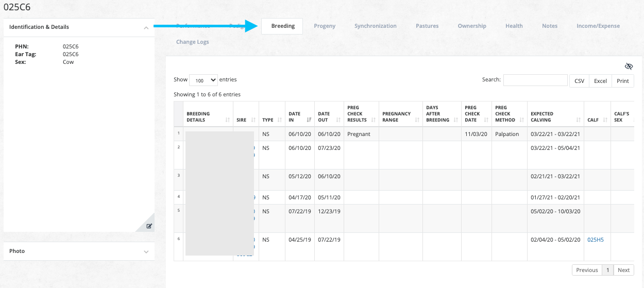
Task: Export table as CSV
Action: point(580,81)
